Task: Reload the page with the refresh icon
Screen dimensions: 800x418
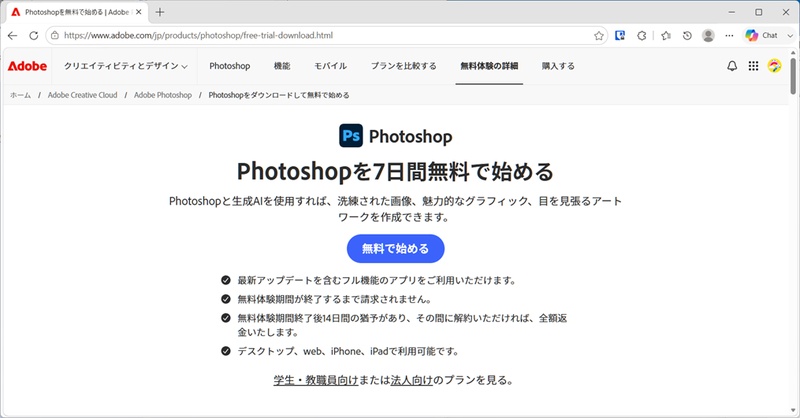Action: click(34, 36)
